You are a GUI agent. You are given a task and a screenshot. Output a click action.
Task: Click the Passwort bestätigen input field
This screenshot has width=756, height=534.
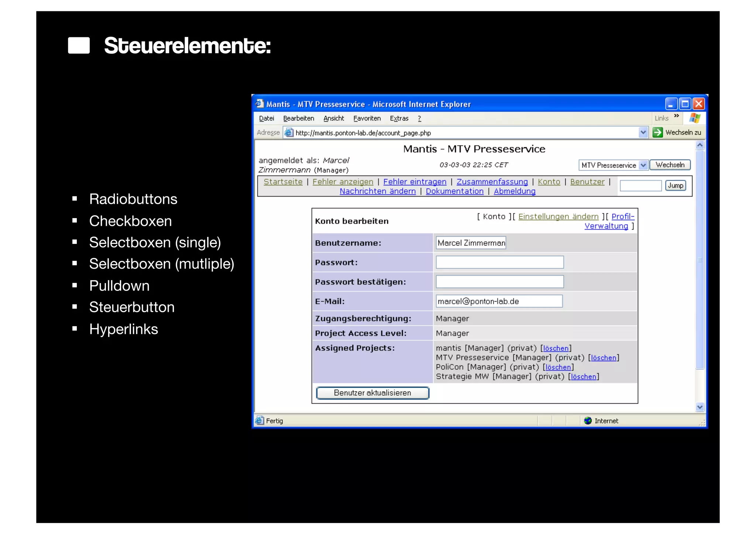click(500, 282)
